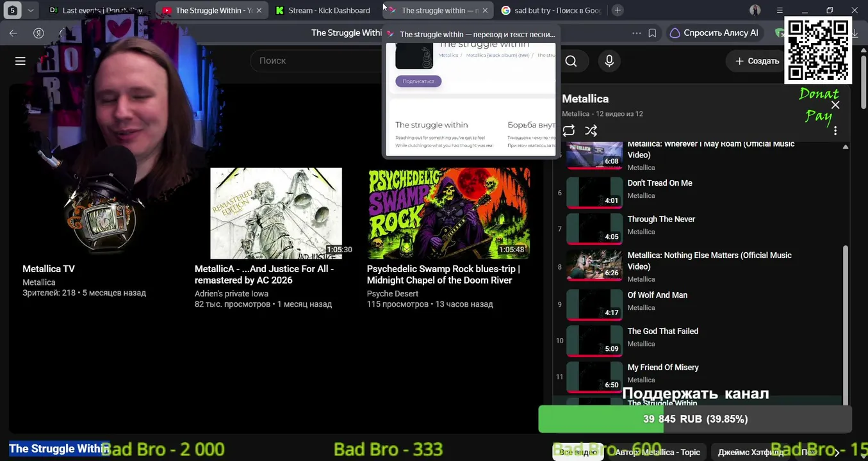This screenshot has height=461, width=868.
Task: Open the Metallica TV video title
Action: coord(49,269)
